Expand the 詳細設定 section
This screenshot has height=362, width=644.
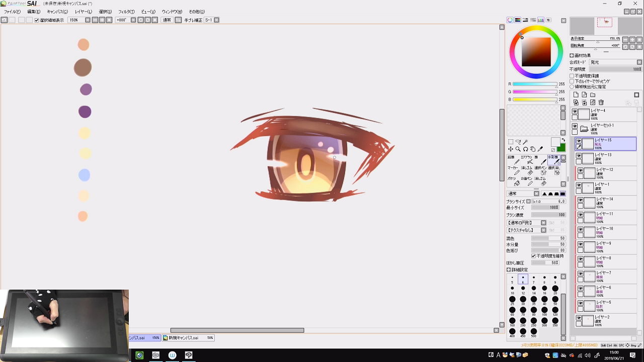[x=509, y=270]
